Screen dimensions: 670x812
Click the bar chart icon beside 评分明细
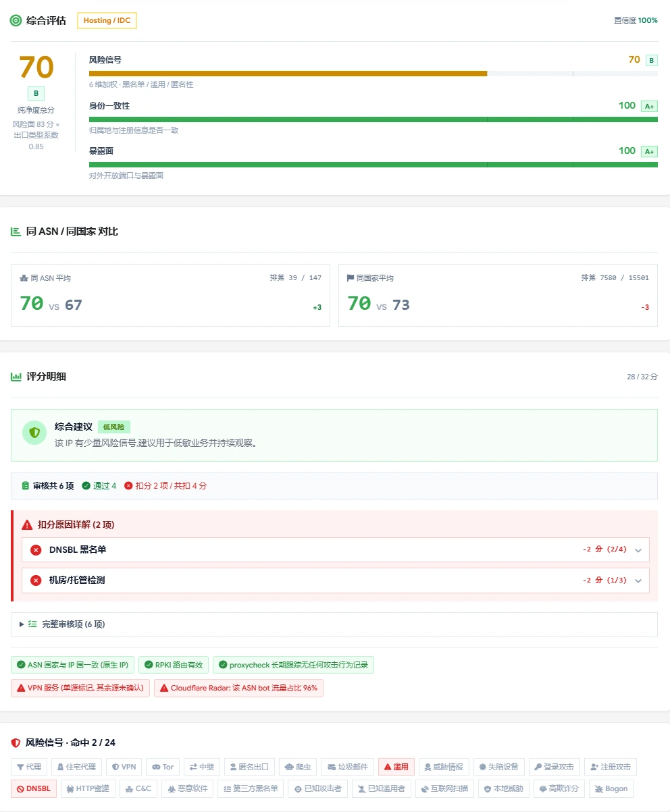coord(16,377)
